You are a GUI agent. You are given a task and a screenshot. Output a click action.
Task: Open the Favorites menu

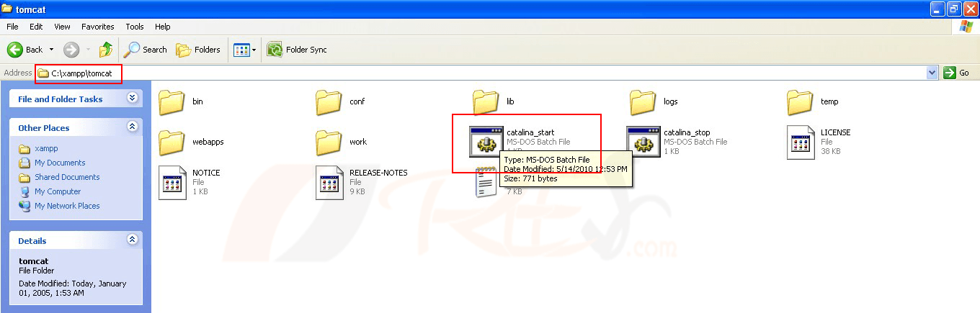click(x=97, y=27)
